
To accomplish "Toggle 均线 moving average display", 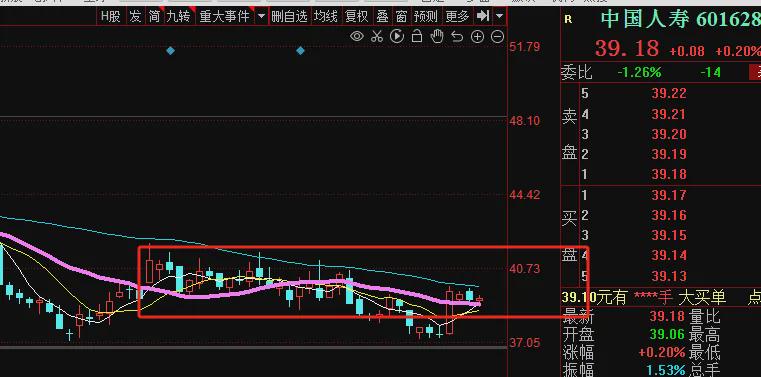I will [325, 16].
